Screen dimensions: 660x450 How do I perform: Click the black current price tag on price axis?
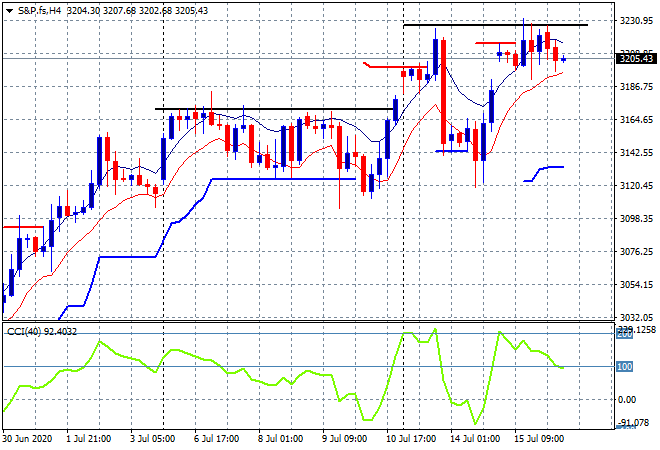[x=636, y=59]
